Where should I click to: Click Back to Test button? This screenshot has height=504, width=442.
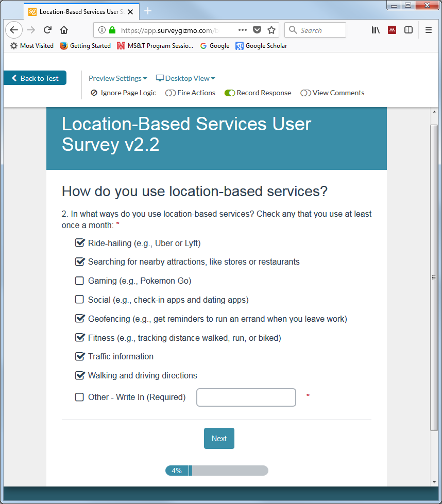[x=35, y=78]
